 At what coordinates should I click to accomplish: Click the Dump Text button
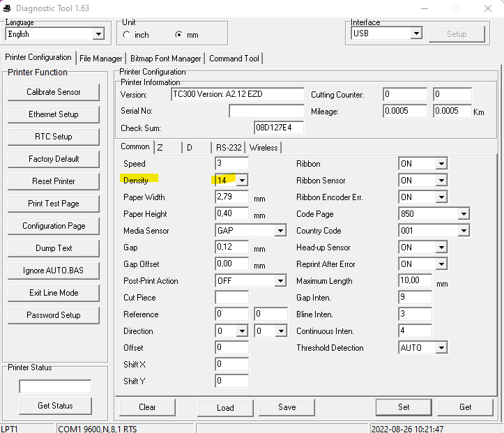click(x=54, y=248)
